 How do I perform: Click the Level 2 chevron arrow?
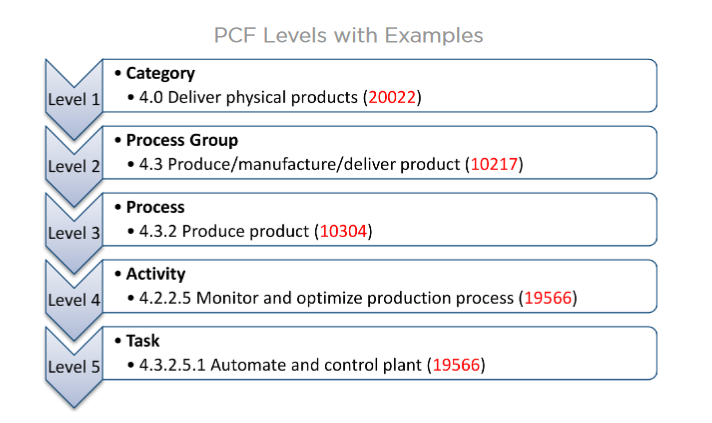pos(74,166)
